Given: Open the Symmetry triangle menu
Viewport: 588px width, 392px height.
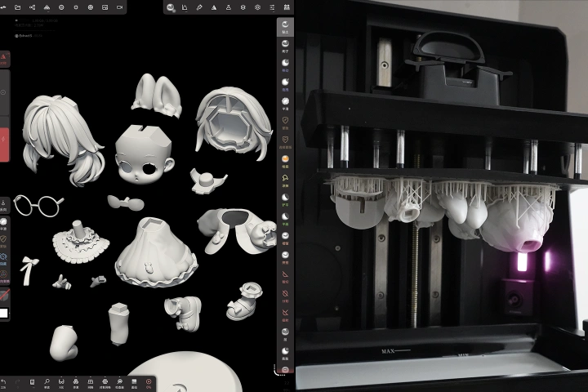Looking at the screenshot, I should (x=214, y=7).
